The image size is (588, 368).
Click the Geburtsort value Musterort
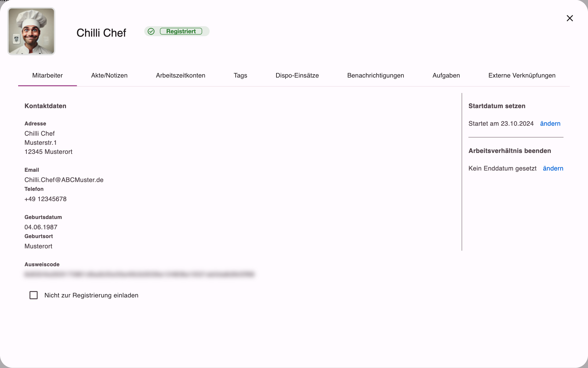(38, 246)
